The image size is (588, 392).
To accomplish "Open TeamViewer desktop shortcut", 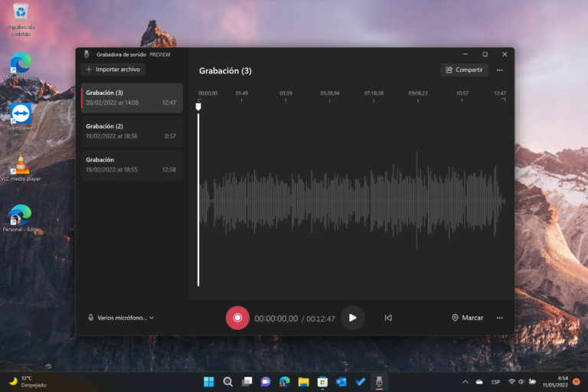I will coord(21,116).
